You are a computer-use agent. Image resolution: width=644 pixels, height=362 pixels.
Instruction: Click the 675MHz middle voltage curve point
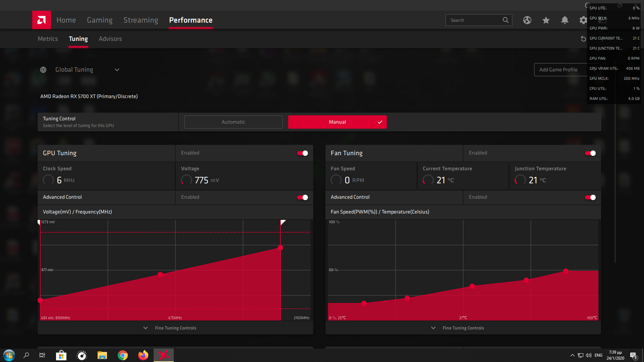pyautogui.click(x=160, y=274)
